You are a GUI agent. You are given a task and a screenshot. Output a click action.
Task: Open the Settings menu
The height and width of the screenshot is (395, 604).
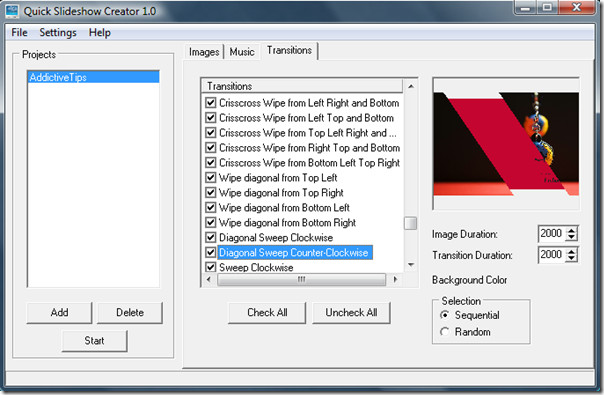pos(58,33)
